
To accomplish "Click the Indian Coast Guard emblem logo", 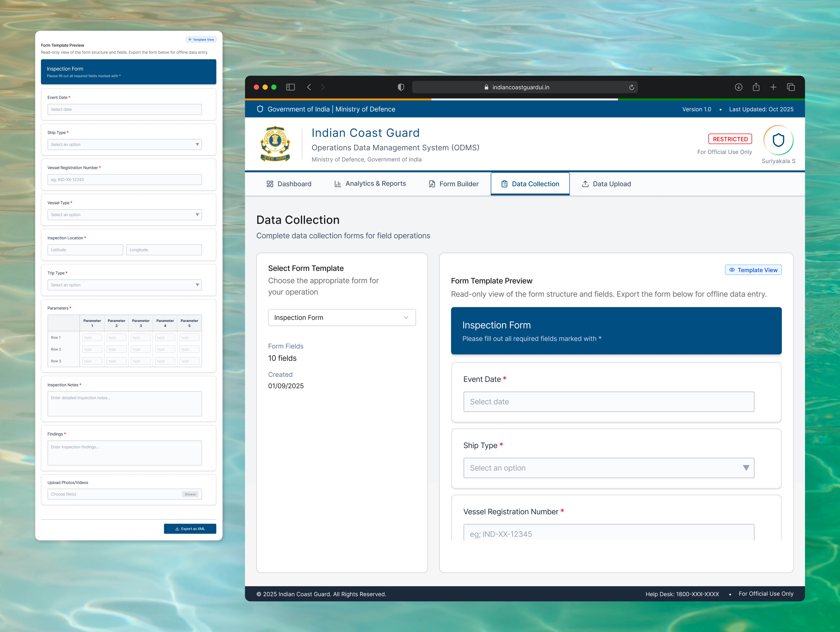I will pyautogui.click(x=275, y=144).
